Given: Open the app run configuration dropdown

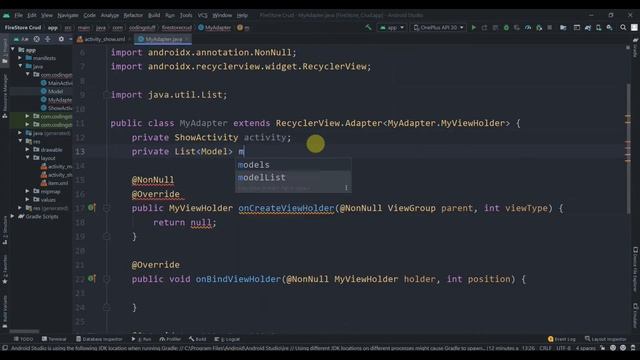Looking at the screenshot, I should [x=392, y=27].
